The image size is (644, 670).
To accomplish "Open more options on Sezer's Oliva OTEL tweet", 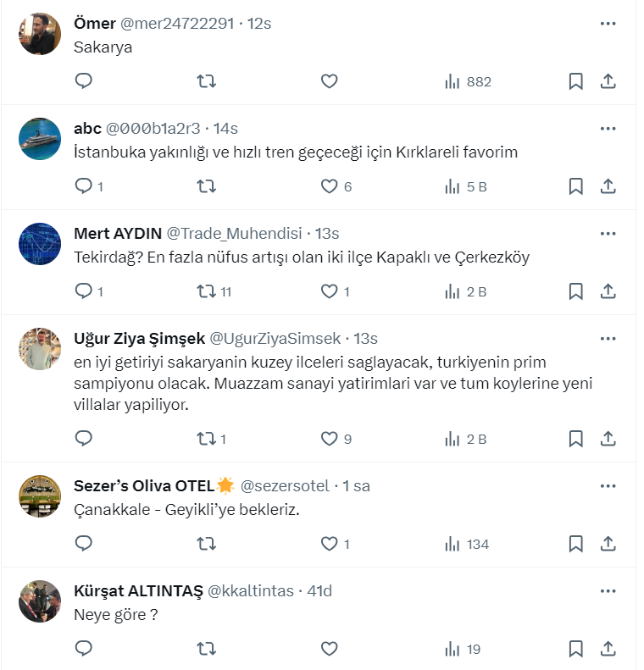I will [x=608, y=486].
